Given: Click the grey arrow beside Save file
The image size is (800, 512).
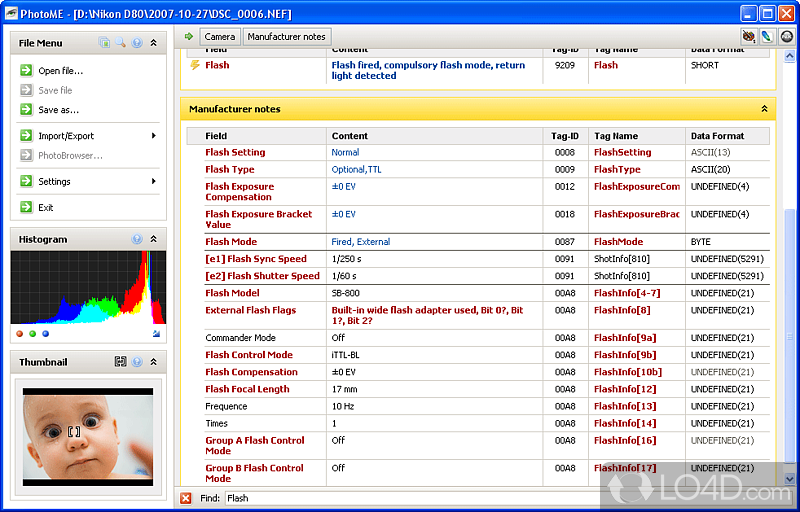Looking at the screenshot, I should pos(26,90).
